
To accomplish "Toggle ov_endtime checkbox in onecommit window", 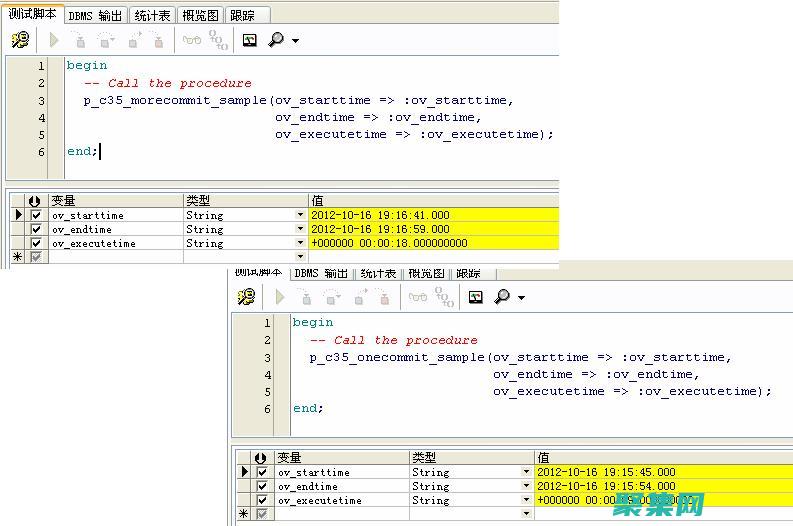I will (262, 486).
